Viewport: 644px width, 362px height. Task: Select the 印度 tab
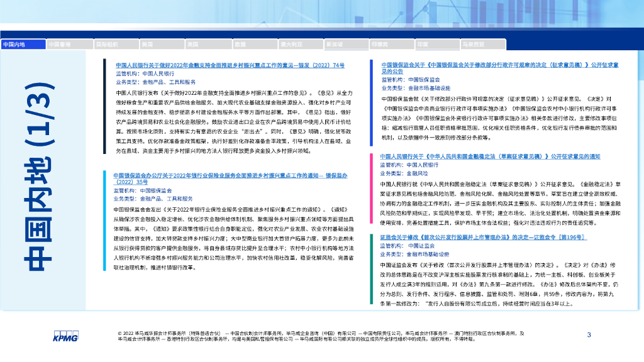coord(438,45)
